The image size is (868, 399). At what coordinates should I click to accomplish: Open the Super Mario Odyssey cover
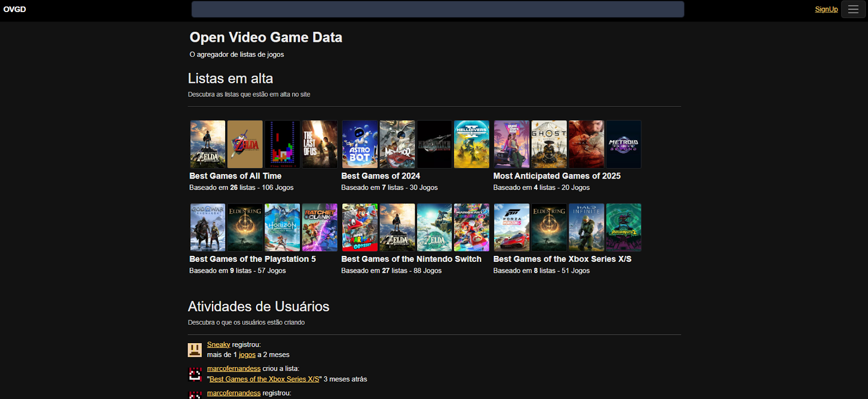[x=360, y=227]
